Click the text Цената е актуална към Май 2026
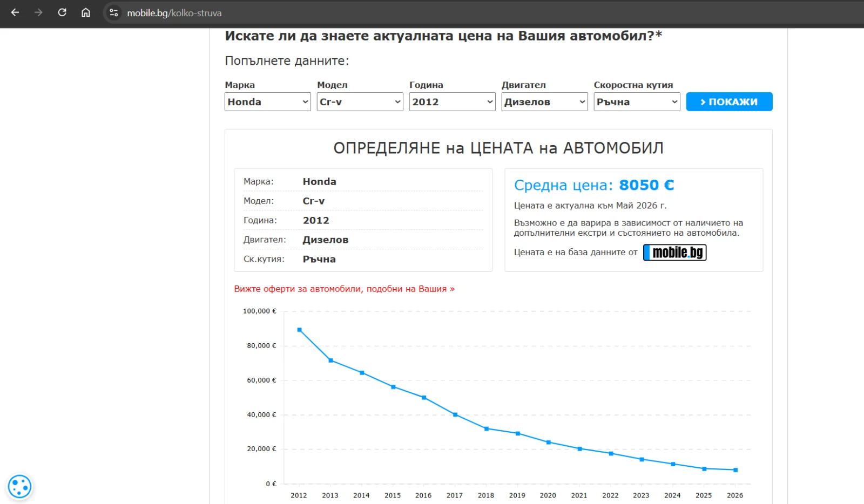The image size is (864, 504). pyautogui.click(x=590, y=206)
